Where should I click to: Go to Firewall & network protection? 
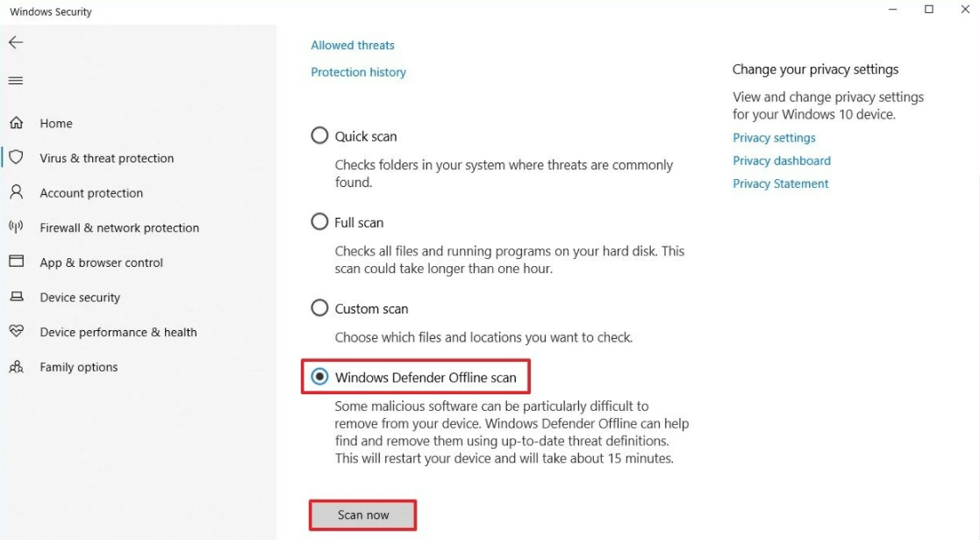[x=119, y=227]
